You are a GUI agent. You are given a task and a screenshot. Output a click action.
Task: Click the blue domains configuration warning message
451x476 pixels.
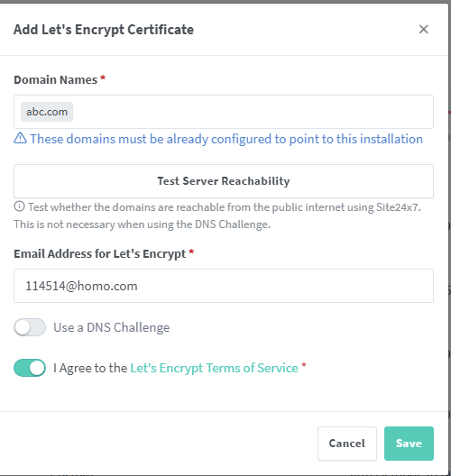[x=226, y=139]
